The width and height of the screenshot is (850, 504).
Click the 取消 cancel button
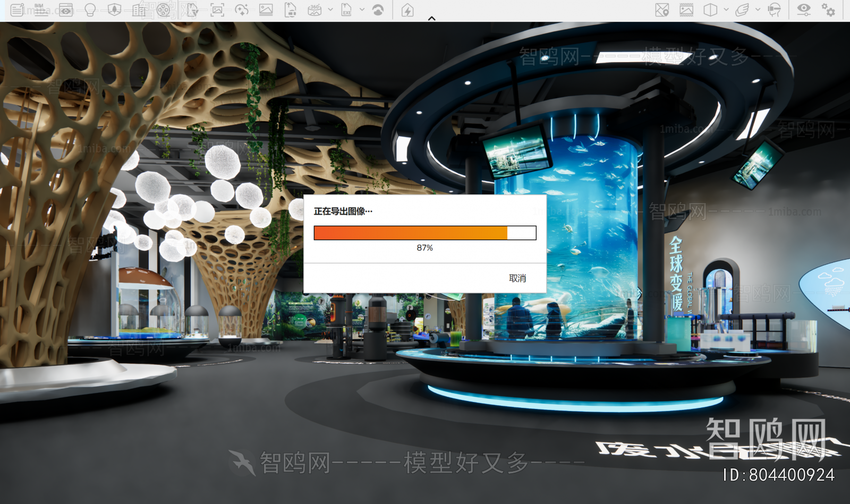pyautogui.click(x=517, y=278)
